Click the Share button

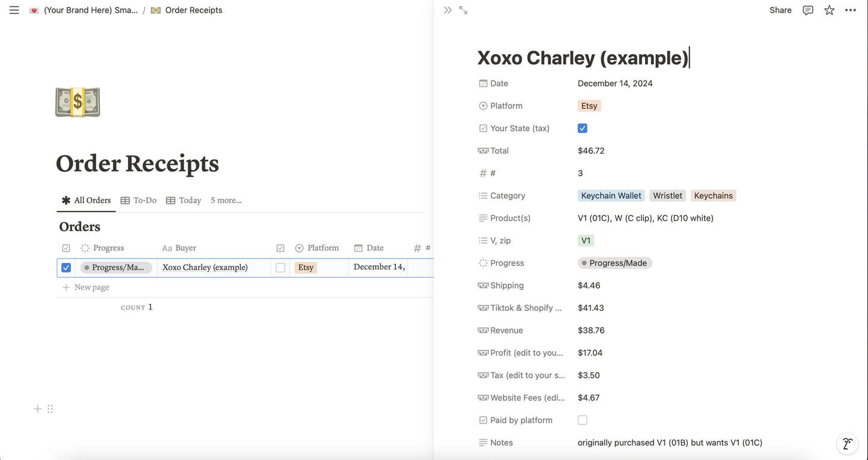click(780, 10)
